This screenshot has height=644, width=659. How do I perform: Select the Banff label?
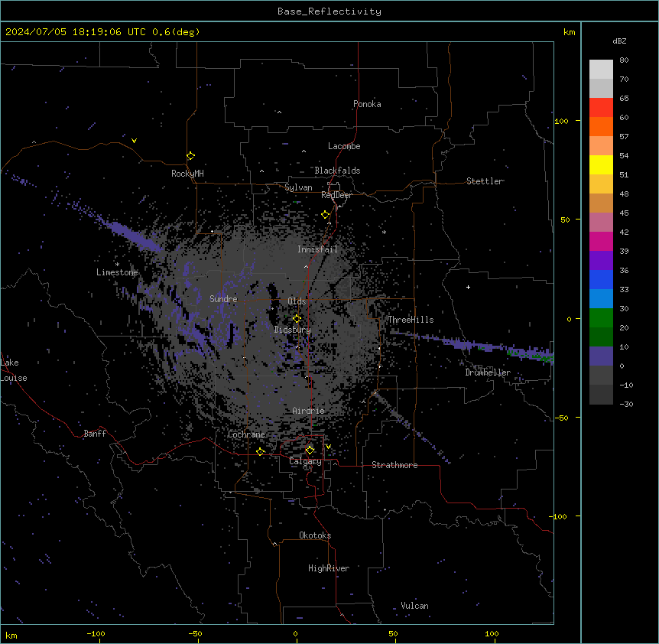pos(95,434)
